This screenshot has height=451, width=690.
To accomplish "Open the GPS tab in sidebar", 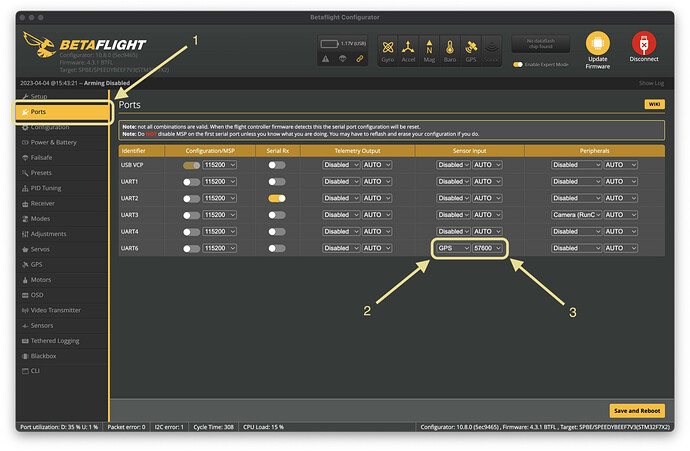I will coord(62,264).
